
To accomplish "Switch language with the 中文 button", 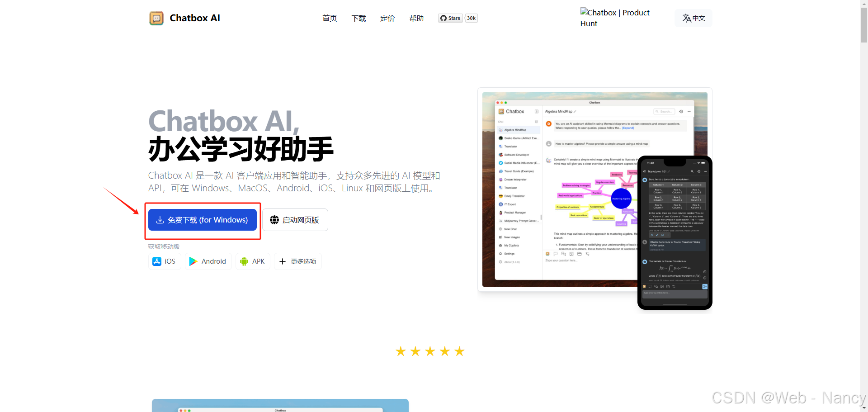I will (693, 18).
